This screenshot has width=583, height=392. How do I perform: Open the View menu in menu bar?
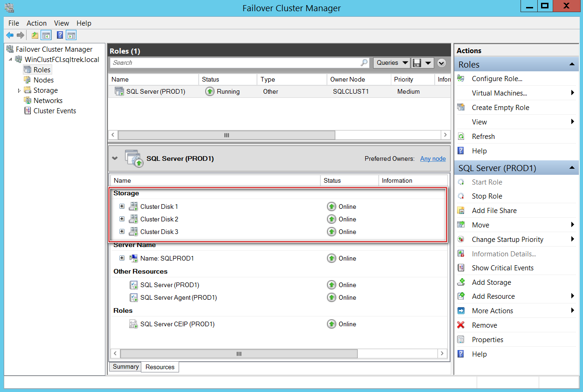coord(62,23)
